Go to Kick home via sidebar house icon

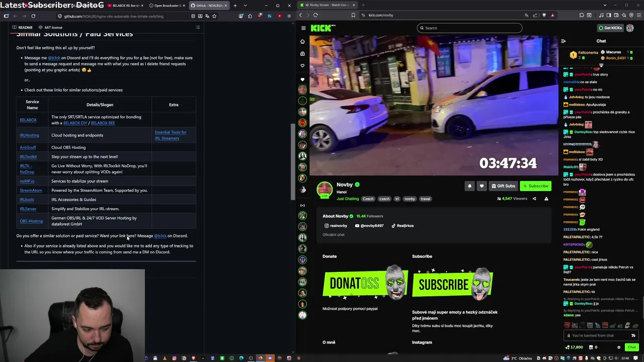(x=302, y=41)
